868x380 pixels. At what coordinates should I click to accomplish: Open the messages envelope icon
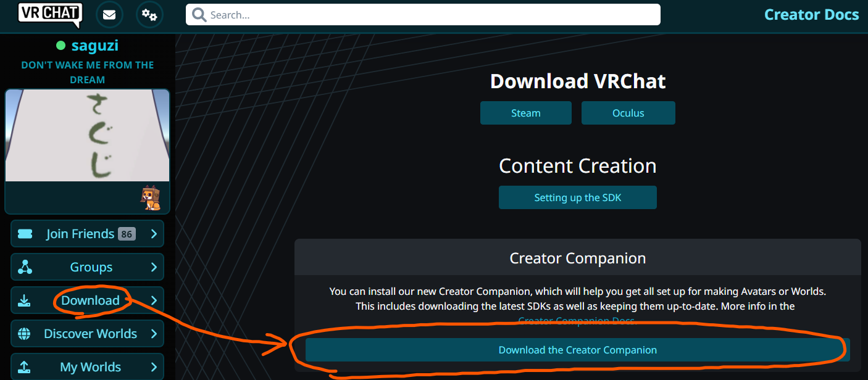pyautogui.click(x=109, y=15)
